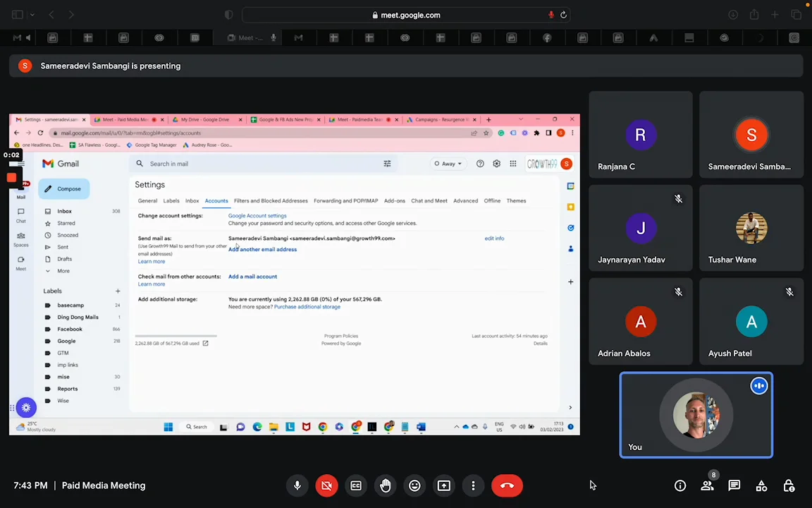Open Details link under last account activity
Screen dimensions: 812x508
(540, 343)
